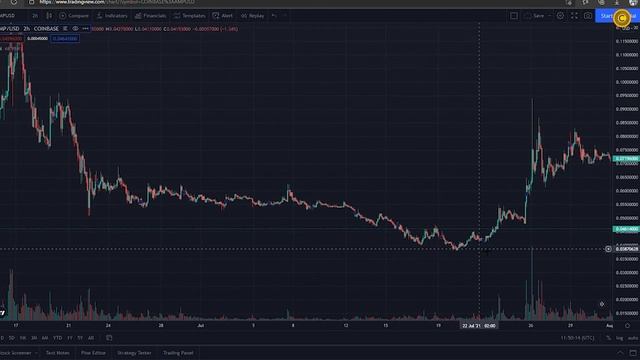Image resolution: width=640 pixels, height=360 pixels.
Task: Open time axis settings icon below price scale
Action: pos(627,326)
